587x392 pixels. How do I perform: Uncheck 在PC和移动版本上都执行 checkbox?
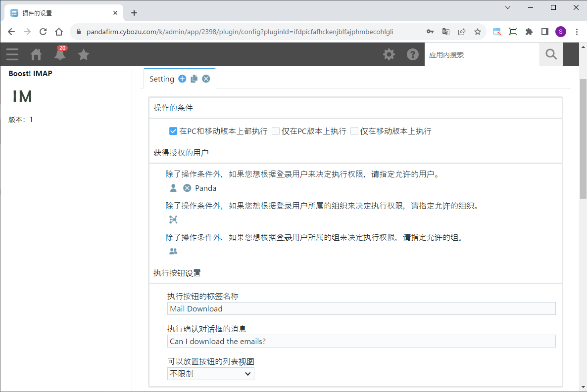point(173,131)
